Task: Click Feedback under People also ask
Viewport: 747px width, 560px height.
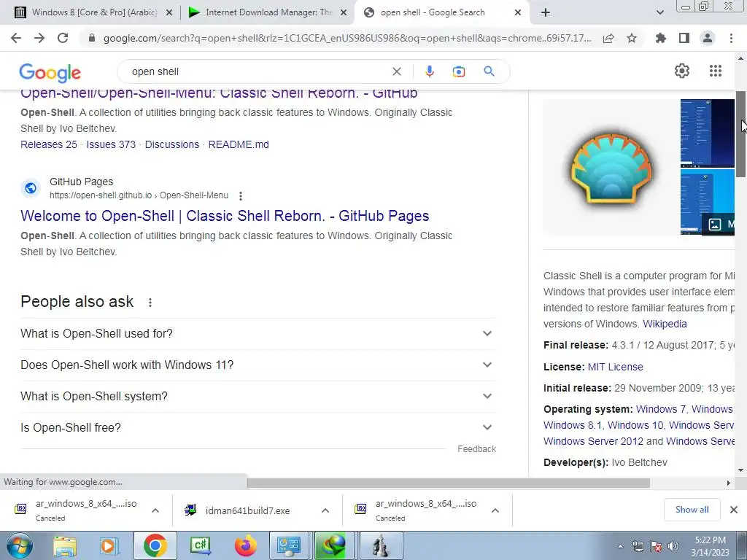Action: pos(476,449)
